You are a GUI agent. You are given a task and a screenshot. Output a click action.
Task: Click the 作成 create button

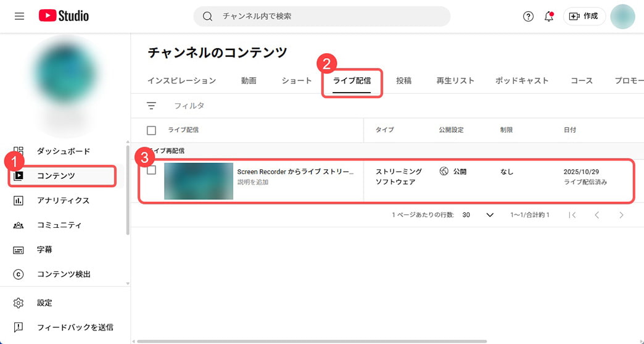[x=584, y=17]
